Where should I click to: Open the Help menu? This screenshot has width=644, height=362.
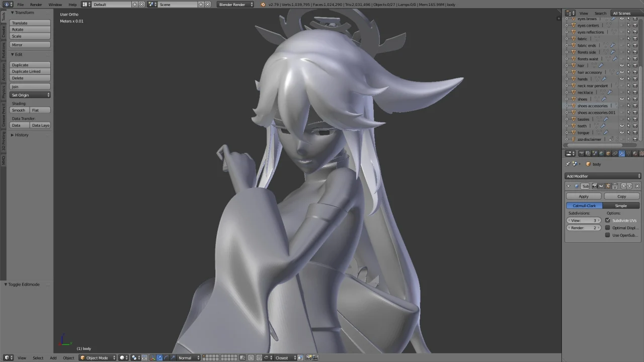(x=73, y=5)
